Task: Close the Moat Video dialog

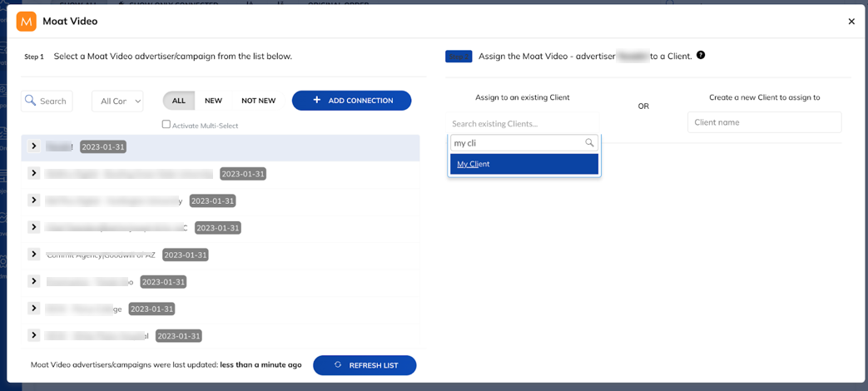Action: coord(851,22)
